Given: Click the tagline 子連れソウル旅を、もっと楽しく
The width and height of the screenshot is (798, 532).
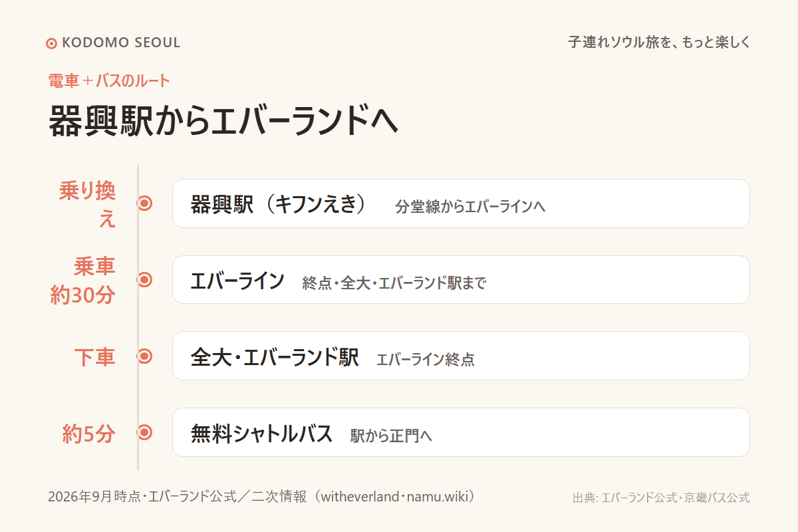Looking at the screenshot, I should tap(659, 43).
